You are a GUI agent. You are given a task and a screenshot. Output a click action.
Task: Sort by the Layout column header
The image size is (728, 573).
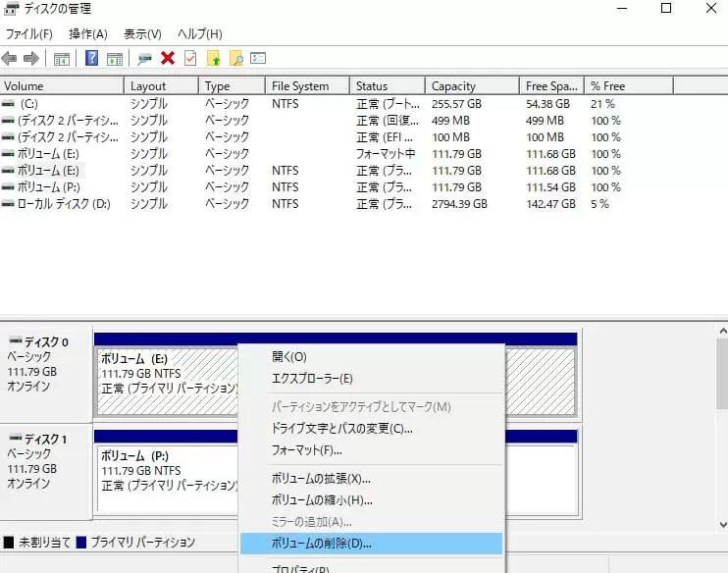162,86
